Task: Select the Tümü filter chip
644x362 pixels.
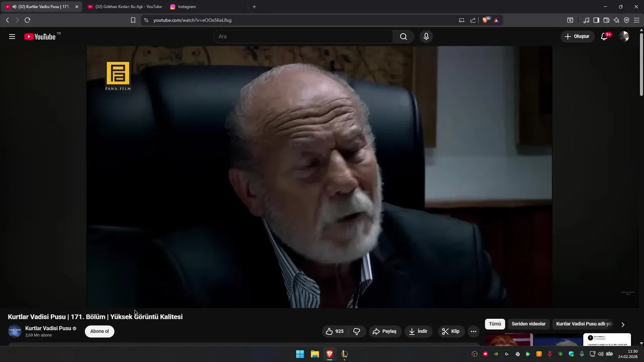Action: 495,324
